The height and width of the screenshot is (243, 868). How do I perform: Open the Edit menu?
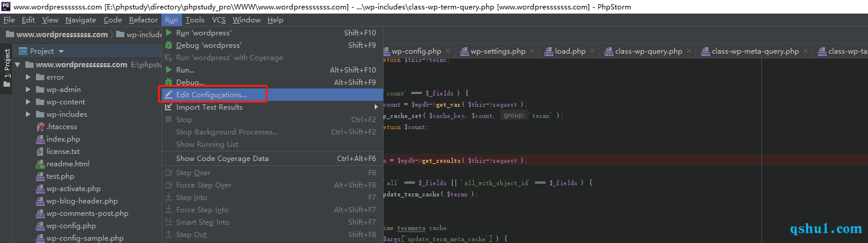point(28,20)
